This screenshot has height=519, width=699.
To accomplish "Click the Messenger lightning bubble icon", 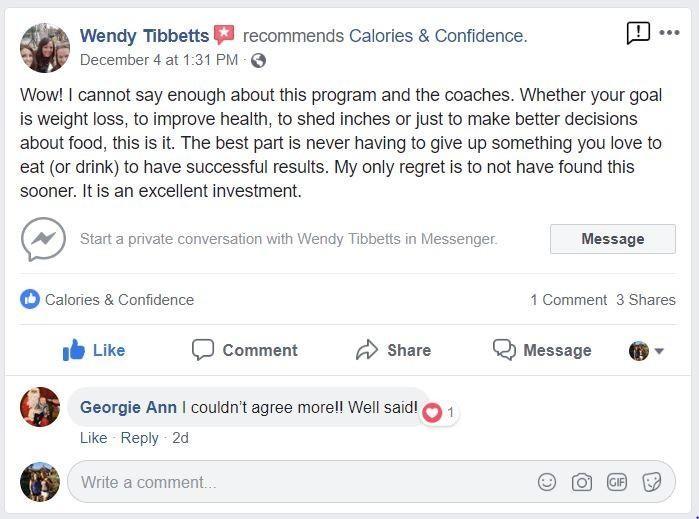I will [43, 239].
